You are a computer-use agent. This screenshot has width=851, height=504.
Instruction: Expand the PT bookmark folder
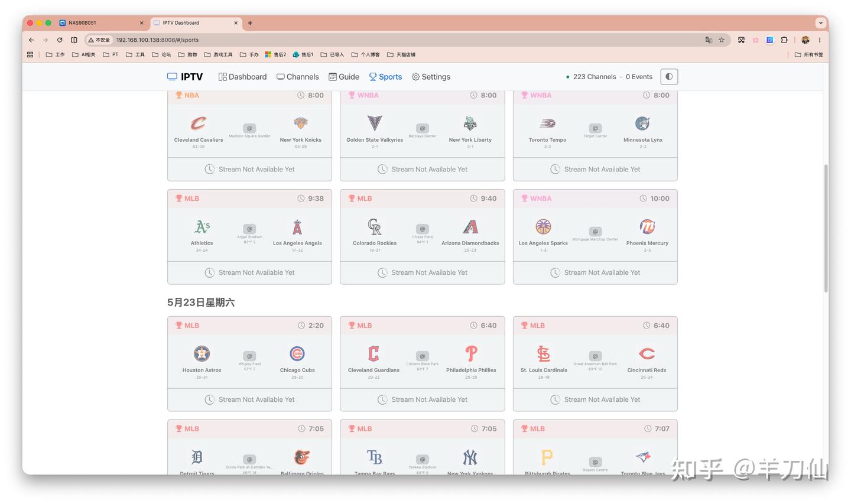pos(111,54)
